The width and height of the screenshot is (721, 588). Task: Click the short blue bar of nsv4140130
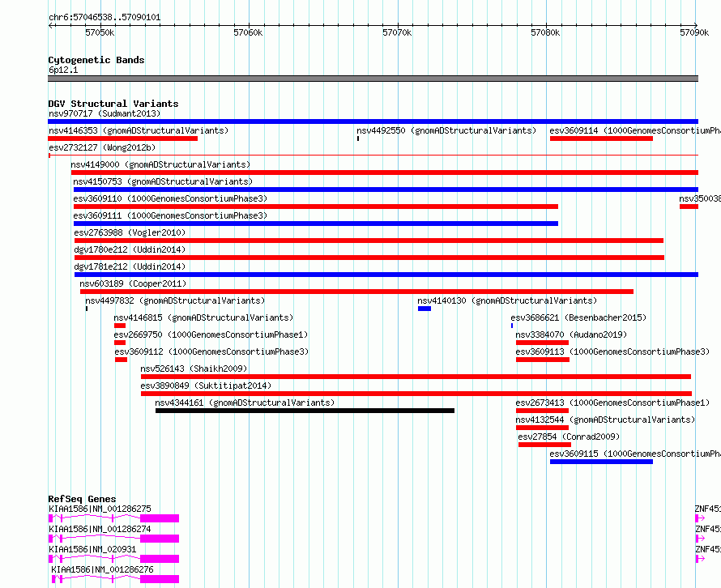point(424,309)
